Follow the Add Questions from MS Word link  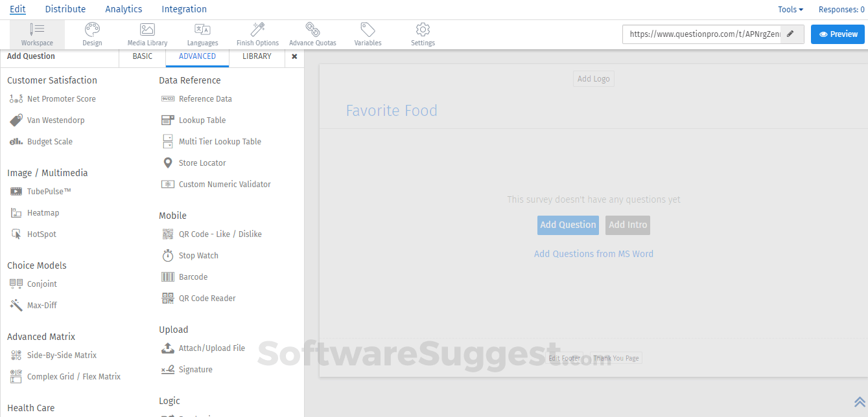(x=593, y=254)
